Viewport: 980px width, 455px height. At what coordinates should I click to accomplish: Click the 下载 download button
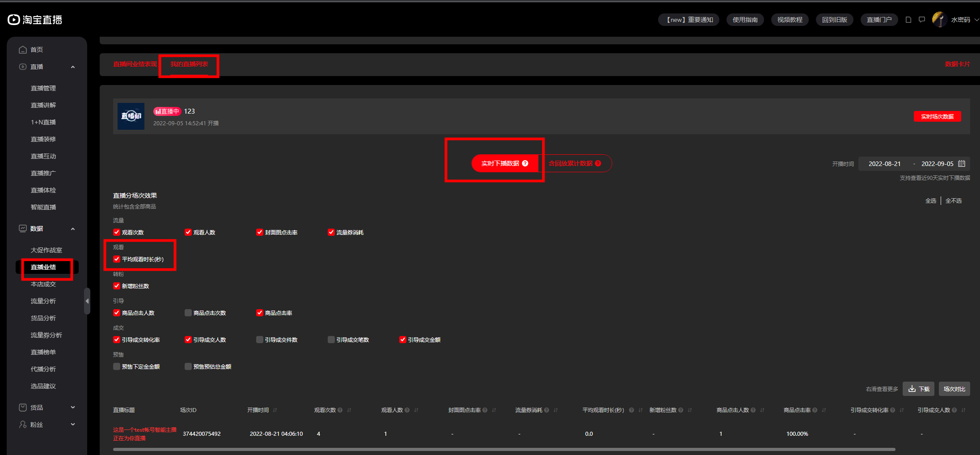(919, 389)
